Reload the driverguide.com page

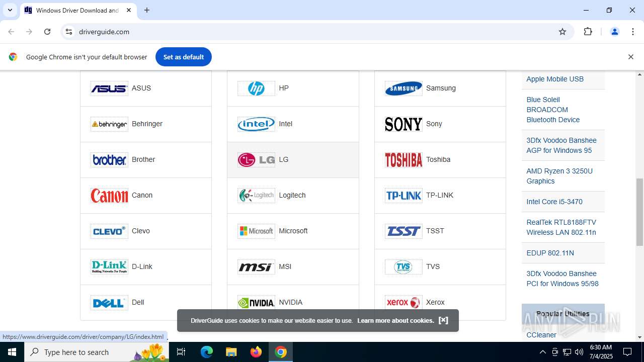[x=47, y=32]
